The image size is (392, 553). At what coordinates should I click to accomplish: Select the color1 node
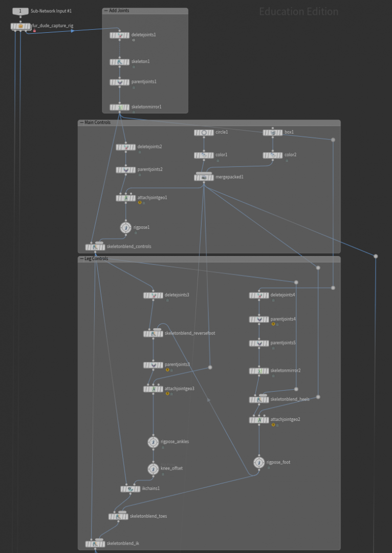(204, 155)
